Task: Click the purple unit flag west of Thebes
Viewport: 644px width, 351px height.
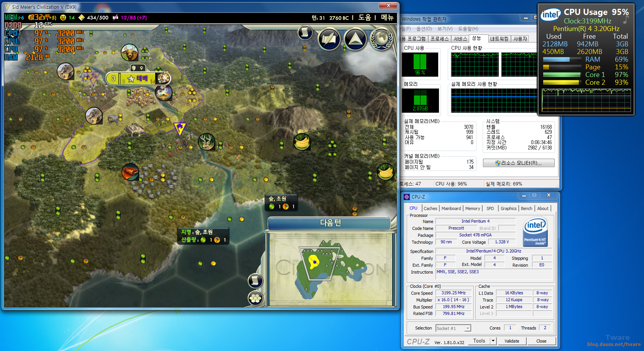Action: pyautogui.click(x=94, y=78)
